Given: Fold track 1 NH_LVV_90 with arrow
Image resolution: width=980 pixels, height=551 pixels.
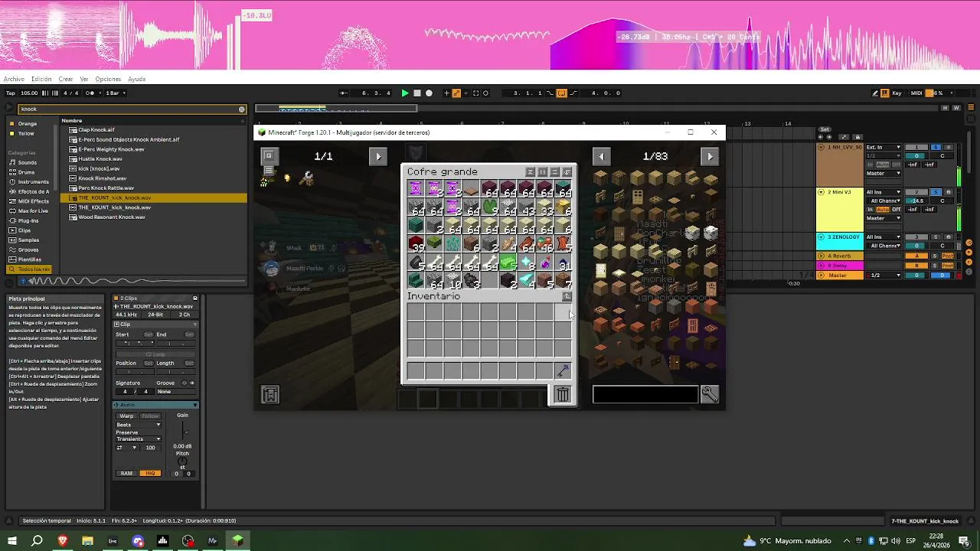Looking at the screenshot, I should tap(822, 147).
